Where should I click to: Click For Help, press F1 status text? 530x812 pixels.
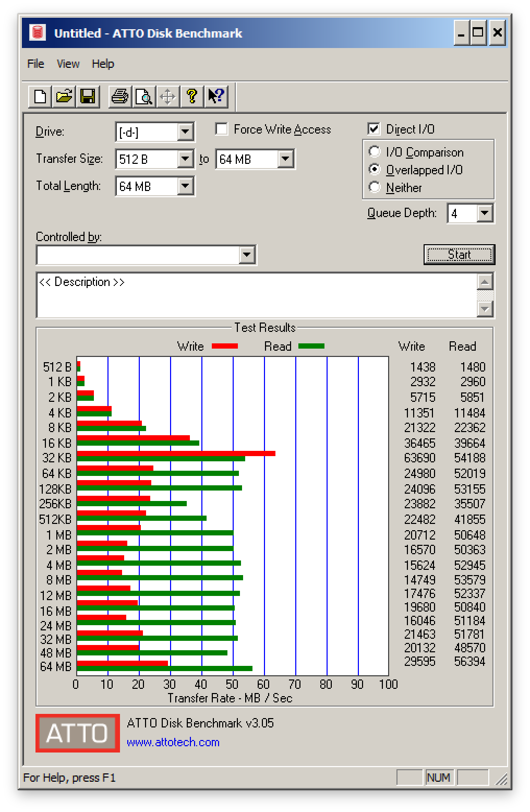[x=69, y=778]
